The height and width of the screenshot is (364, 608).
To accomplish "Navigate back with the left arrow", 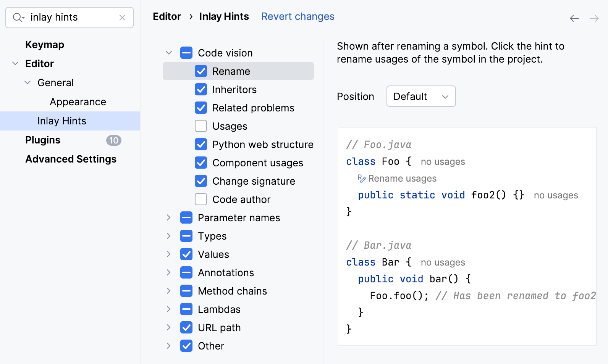I will (574, 18).
